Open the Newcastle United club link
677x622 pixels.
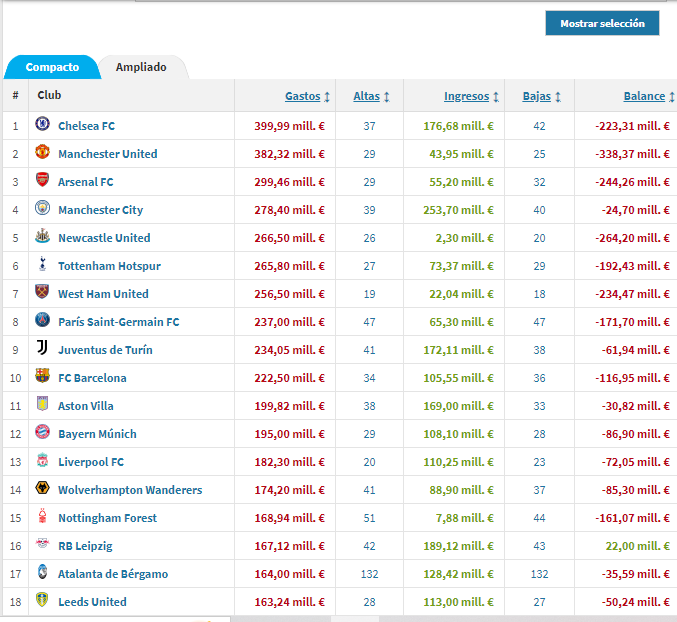104,238
